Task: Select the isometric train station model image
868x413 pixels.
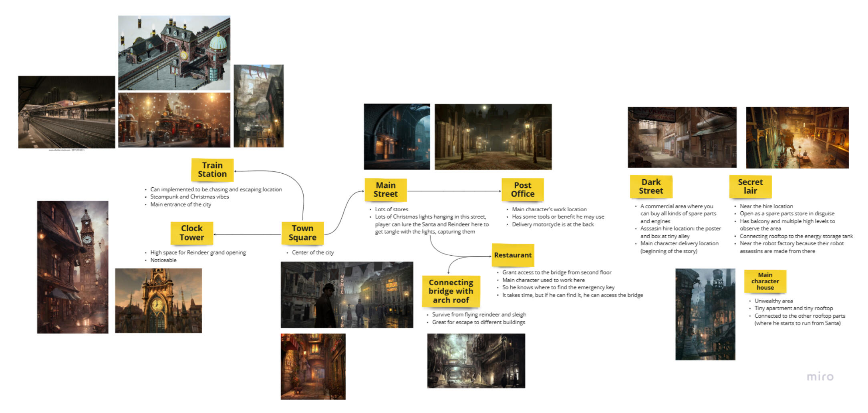Action: pos(174,53)
